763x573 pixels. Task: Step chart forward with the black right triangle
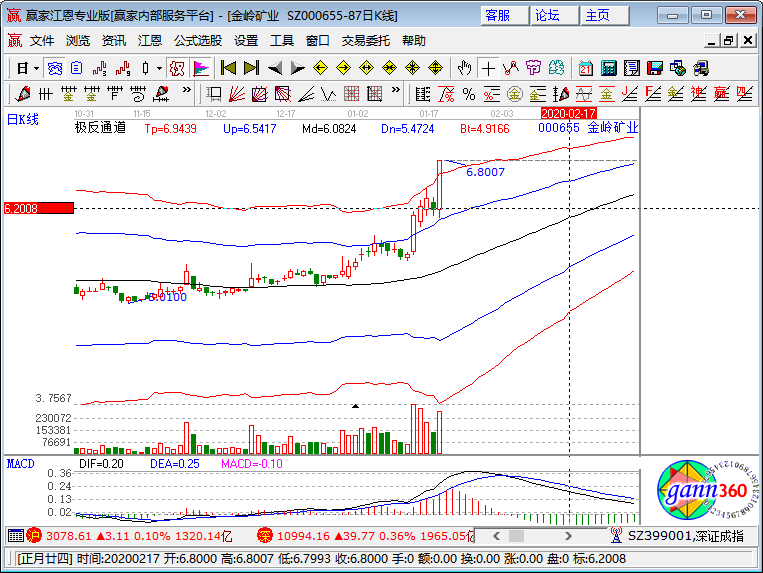click(297, 68)
